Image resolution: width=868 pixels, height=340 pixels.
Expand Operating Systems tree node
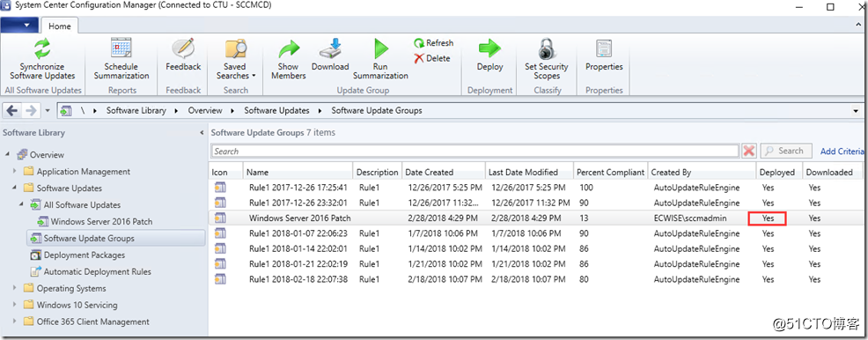pos(15,289)
